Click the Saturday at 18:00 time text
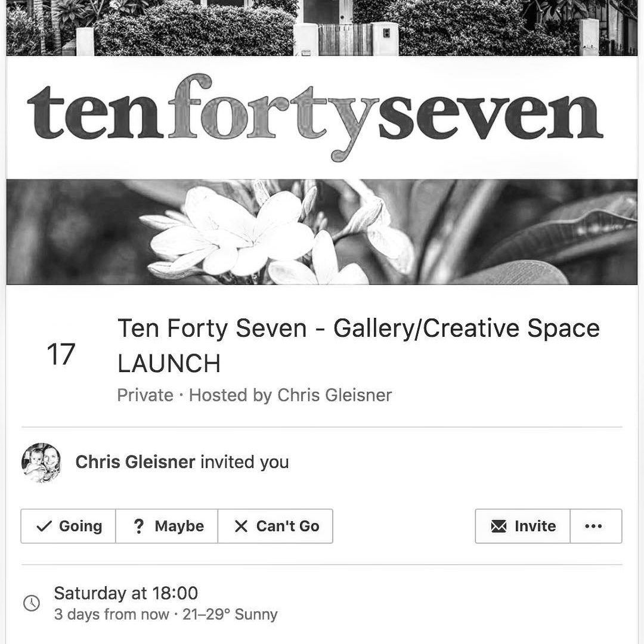644x644 pixels. point(126,593)
